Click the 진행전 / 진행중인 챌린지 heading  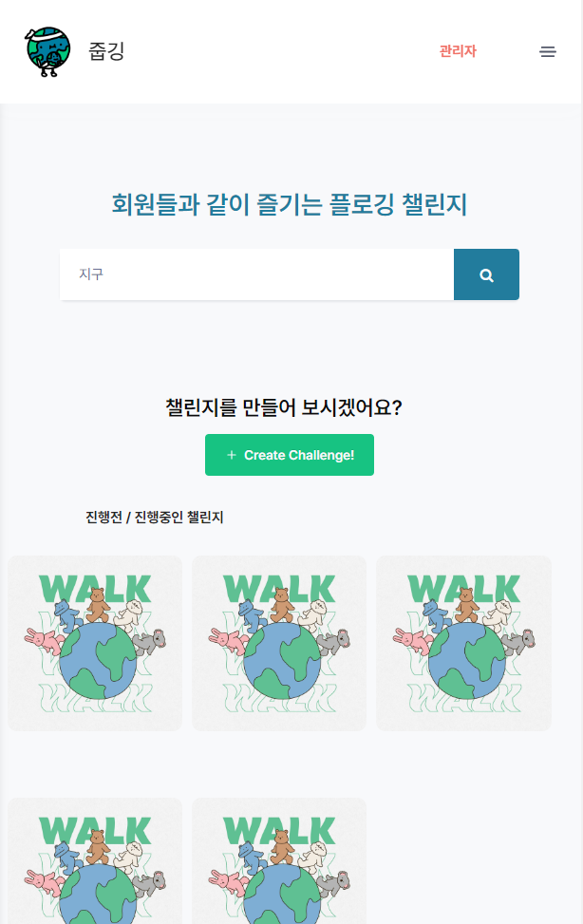(x=155, y=518)
